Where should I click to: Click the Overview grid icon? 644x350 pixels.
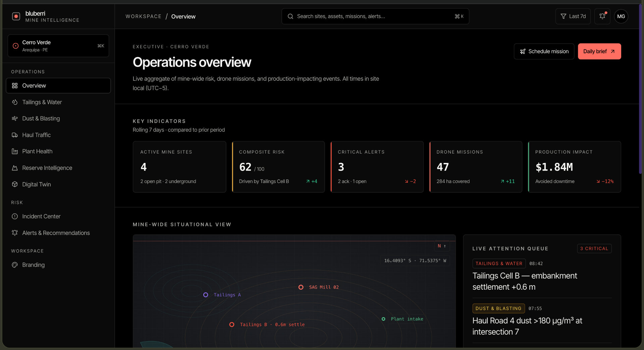pyautogui.click(x=15, y=85)
